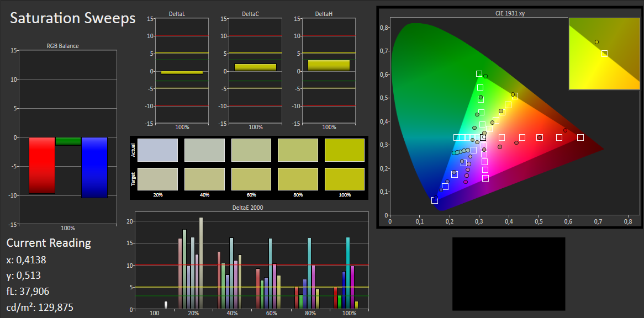Click the Target 60% saturation swatch
The height and width of the screenshot is (318, 644).
(251, 179)
